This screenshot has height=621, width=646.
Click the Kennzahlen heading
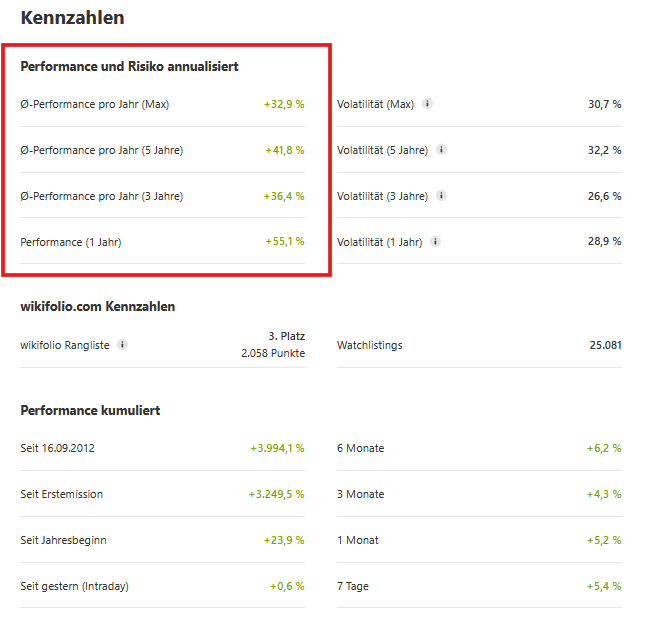tap(72, 18)
